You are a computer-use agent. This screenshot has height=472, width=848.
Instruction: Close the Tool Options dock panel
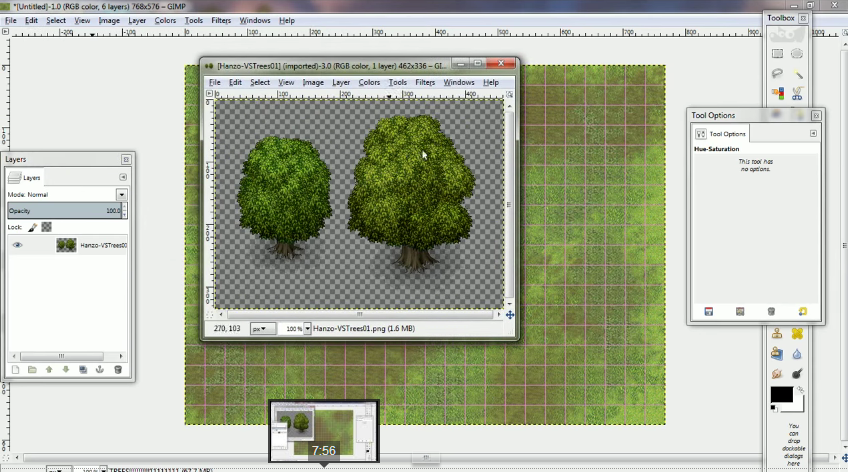(x=816, y=115)
